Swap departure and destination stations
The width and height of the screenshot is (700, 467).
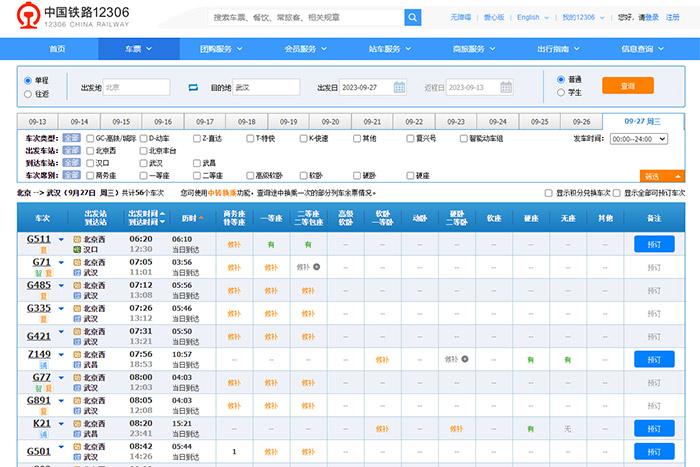click(x=194, y=88)
